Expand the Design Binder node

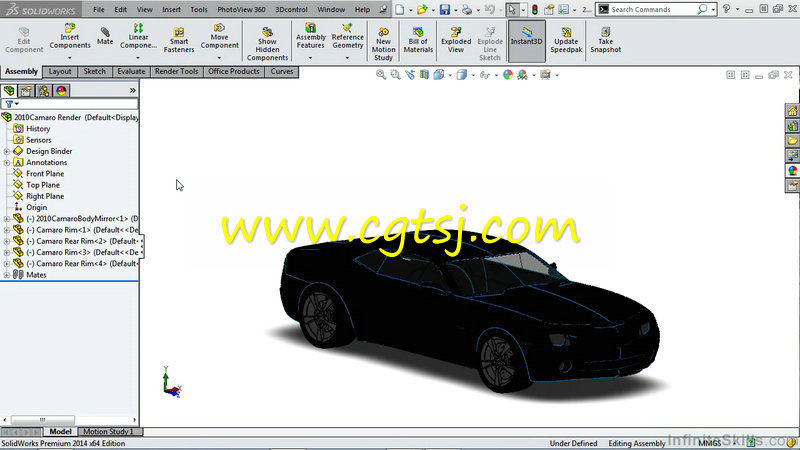pyautogui.click(x=7, y=152)
